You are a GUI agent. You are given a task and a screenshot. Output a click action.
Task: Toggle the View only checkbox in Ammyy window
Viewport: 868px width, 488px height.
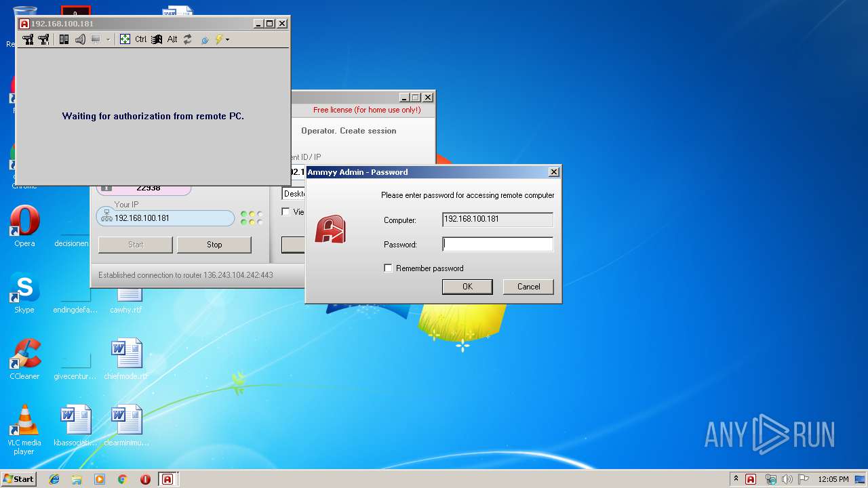tap(285, 211)
